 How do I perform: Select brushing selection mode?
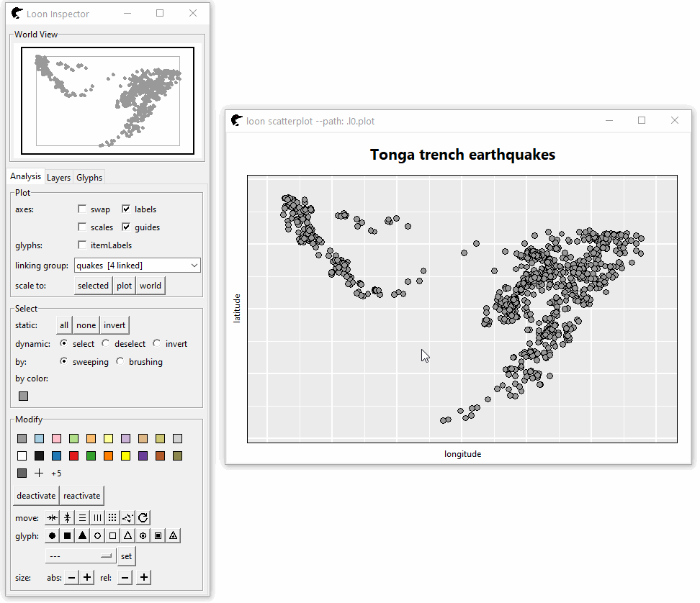pos(120,362)
